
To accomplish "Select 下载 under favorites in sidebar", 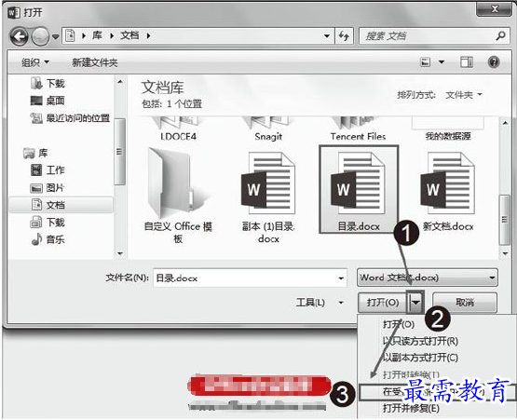I will (x=48, y=84).
